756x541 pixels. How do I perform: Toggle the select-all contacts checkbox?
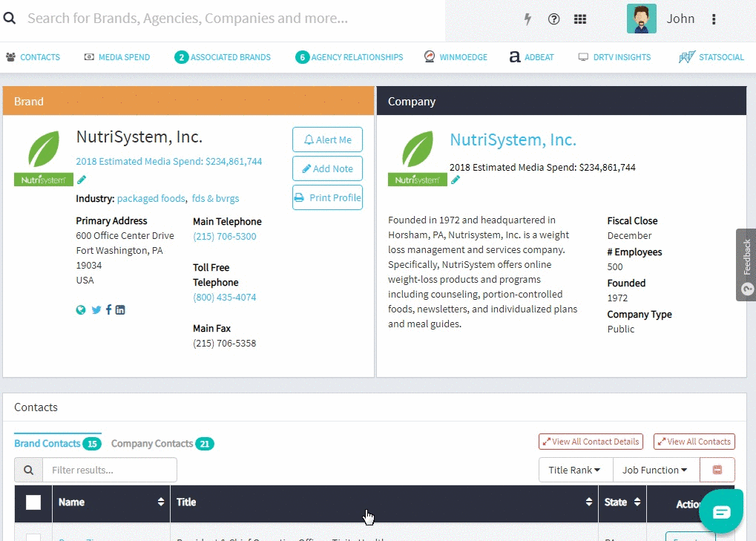tap(33, 502)
